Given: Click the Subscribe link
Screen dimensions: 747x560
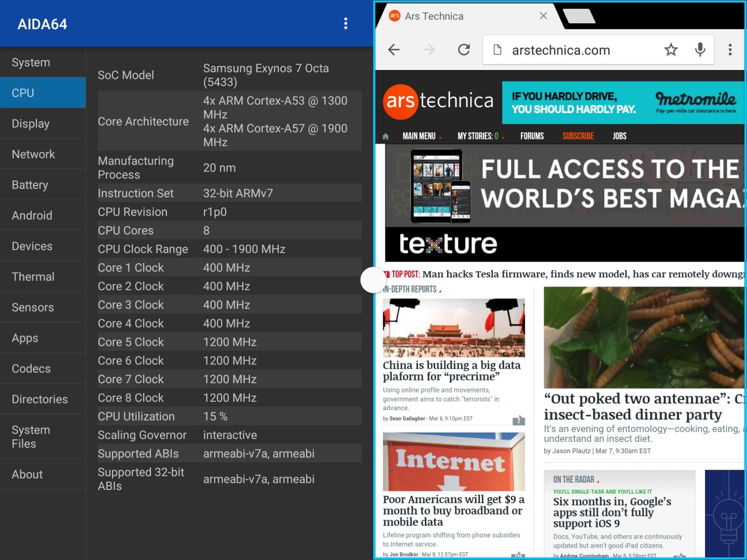Looking at the screenshot, I should tap(578, 136).
